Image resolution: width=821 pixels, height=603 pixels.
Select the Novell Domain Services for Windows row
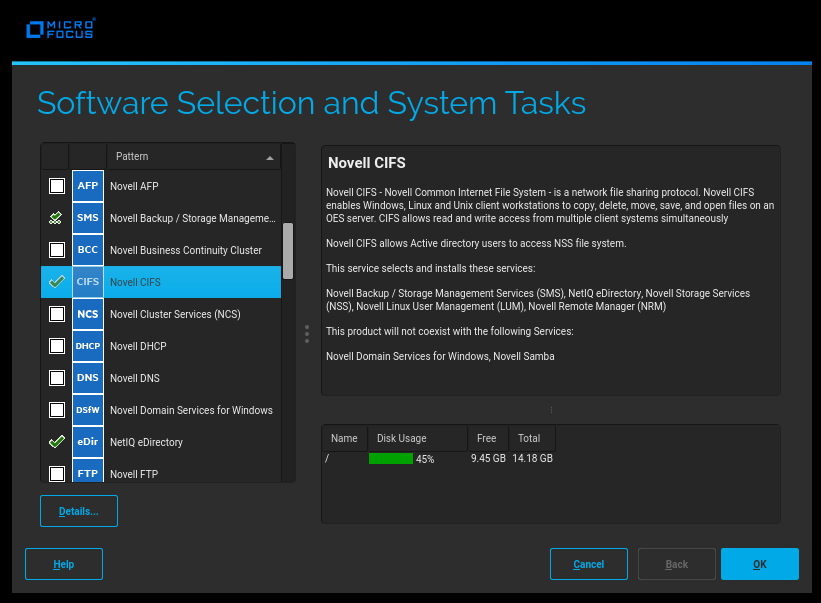tap(191, 410)
